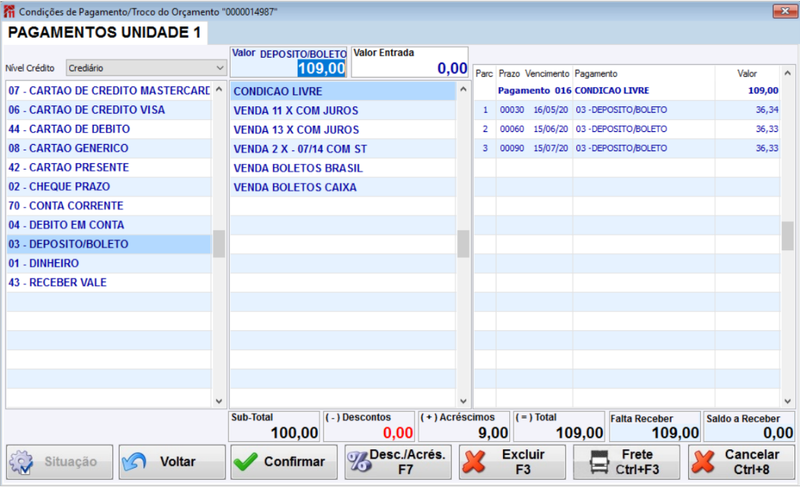Screen dimensions: 800x487
Task: Click scroll down arrow of installments table
Action: tap(787, 401)
